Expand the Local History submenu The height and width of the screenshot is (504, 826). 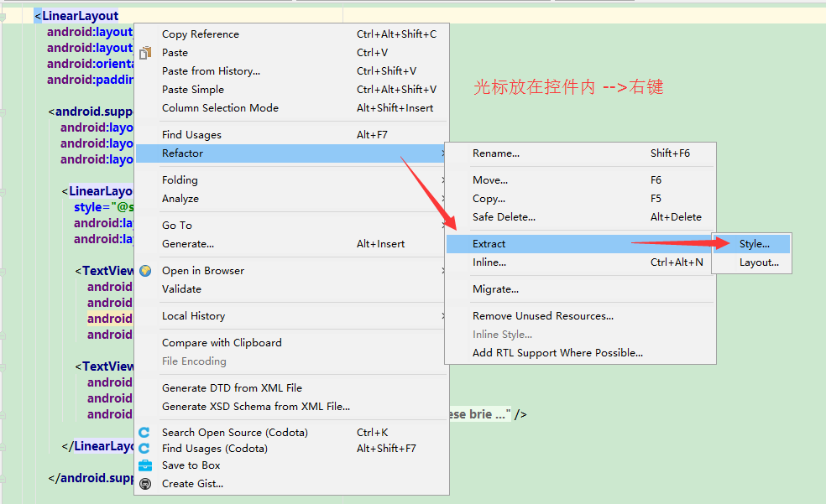[291, 316]
